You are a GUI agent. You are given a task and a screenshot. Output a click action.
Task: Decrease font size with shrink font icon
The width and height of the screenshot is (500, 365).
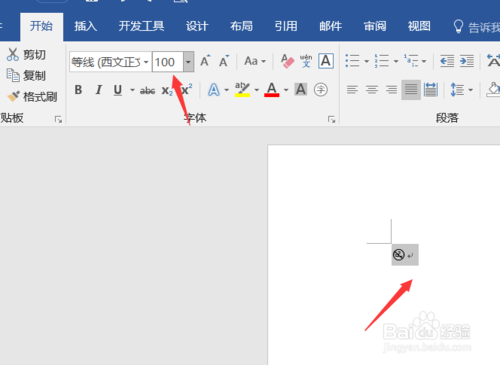click(x=224, y=61)
